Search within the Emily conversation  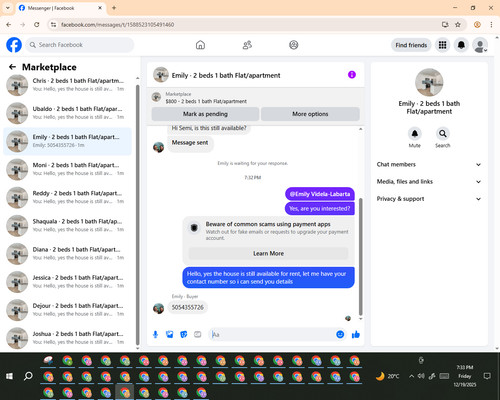coord(443,134)
